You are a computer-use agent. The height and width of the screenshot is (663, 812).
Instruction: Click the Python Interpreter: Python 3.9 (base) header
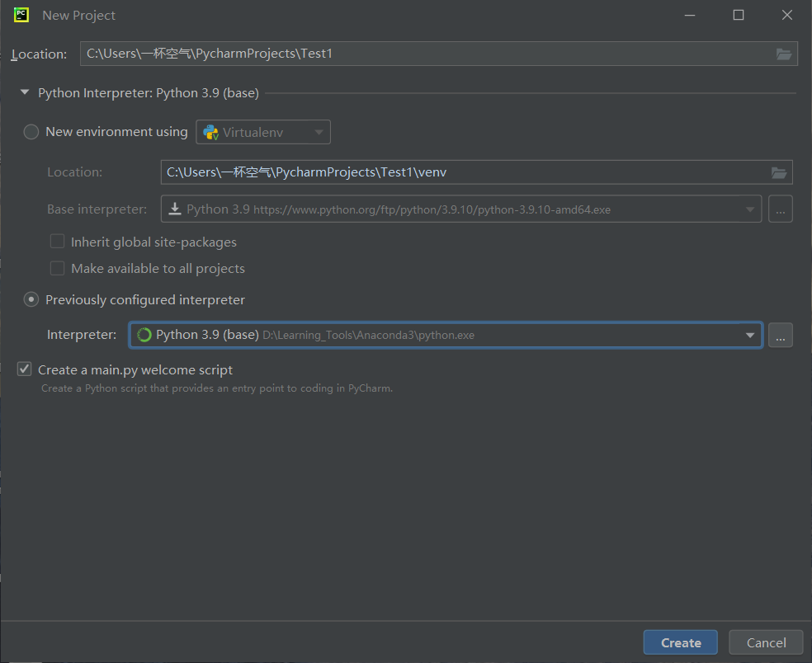point(148,93)
